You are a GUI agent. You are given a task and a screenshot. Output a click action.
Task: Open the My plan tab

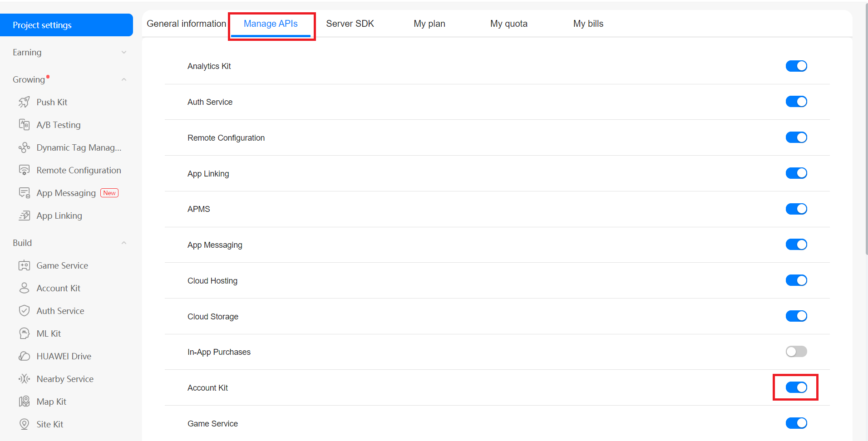click(x=429, y=24)
